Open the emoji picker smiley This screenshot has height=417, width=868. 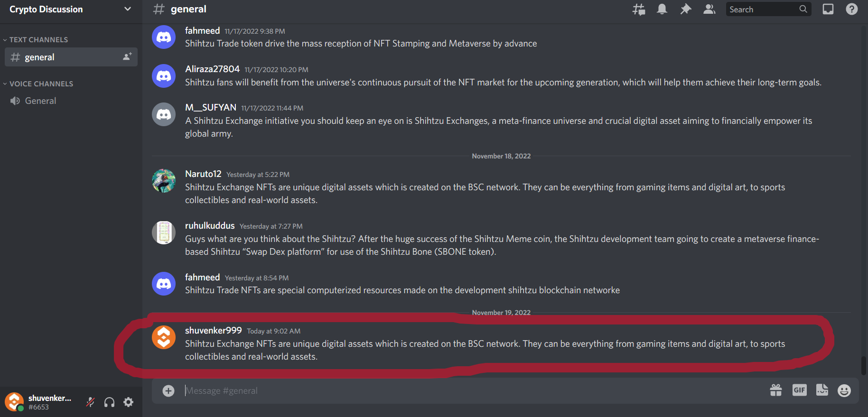click(844, 390)
